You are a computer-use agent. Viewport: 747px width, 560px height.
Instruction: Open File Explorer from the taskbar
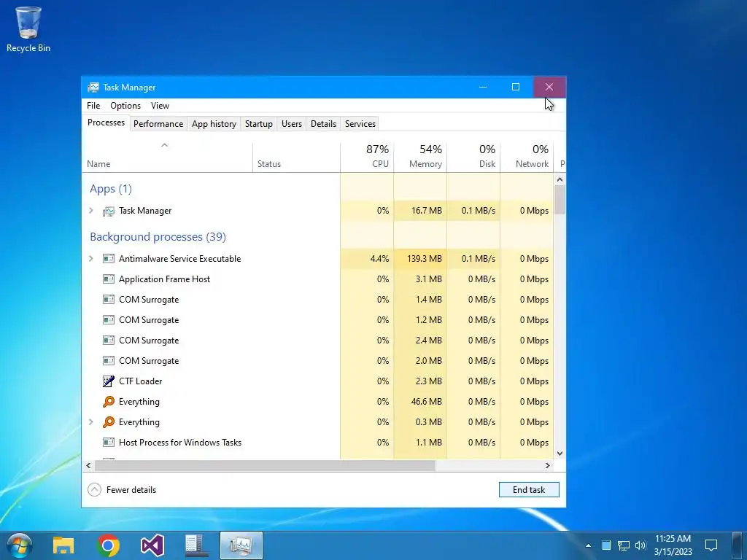pyautogui.click(x=63, y=545)
